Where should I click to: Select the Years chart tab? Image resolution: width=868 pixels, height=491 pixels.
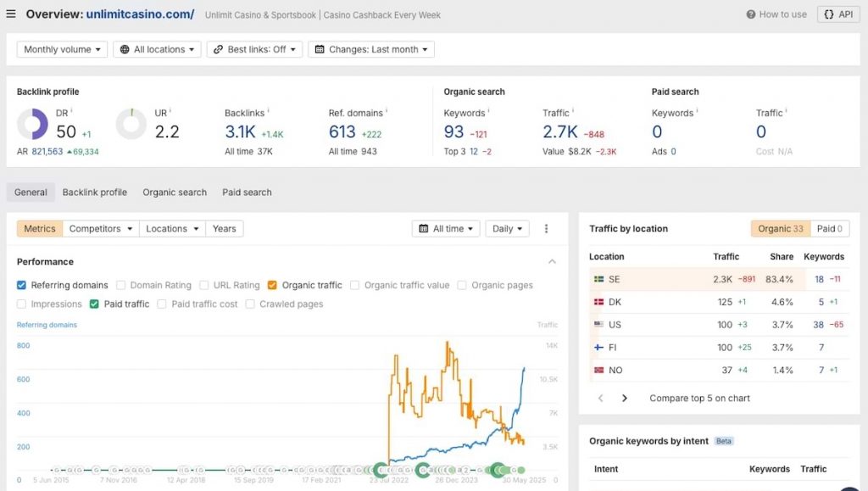[x=224, y=229]
